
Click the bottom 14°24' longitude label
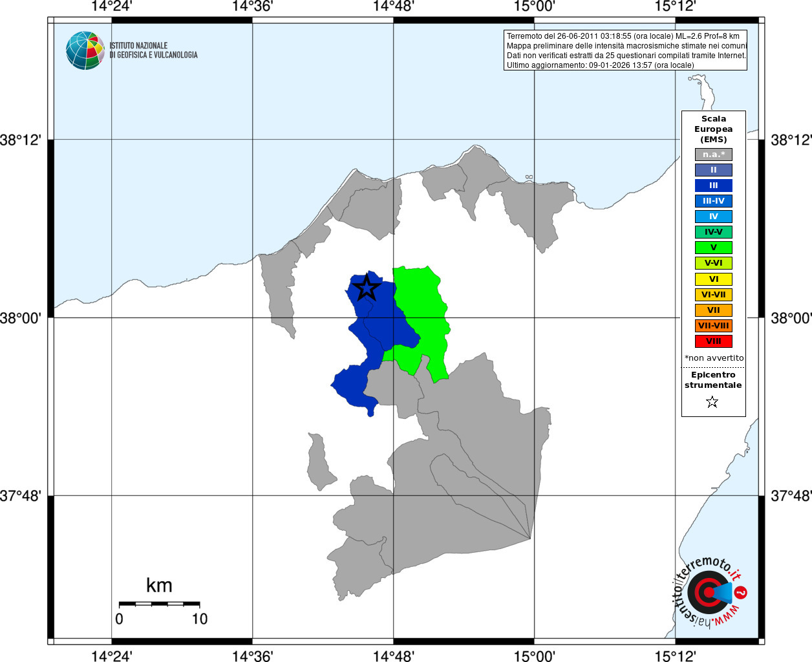(x=112, y=656)
